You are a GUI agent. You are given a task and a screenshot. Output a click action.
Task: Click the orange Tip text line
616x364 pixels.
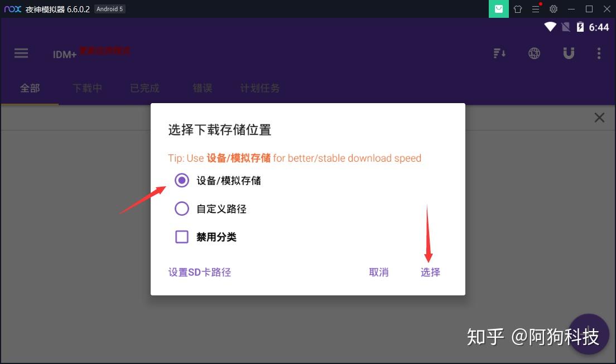click(295, 158)
